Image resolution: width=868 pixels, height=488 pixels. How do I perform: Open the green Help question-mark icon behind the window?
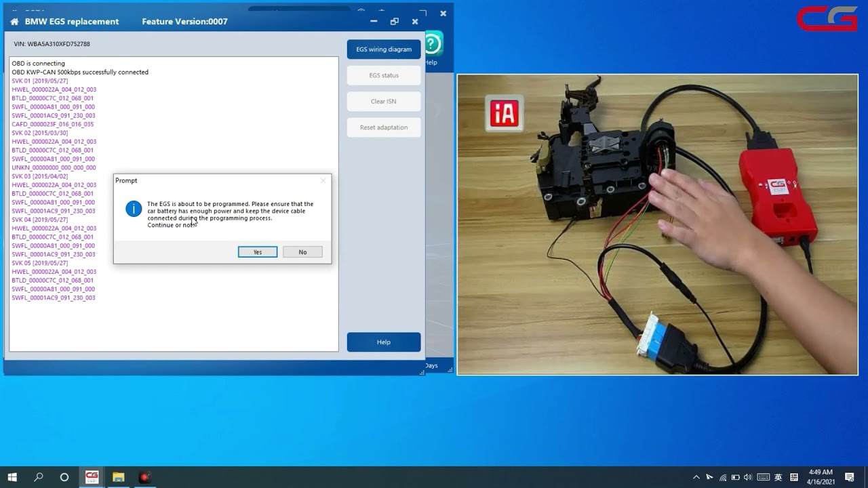433,45
